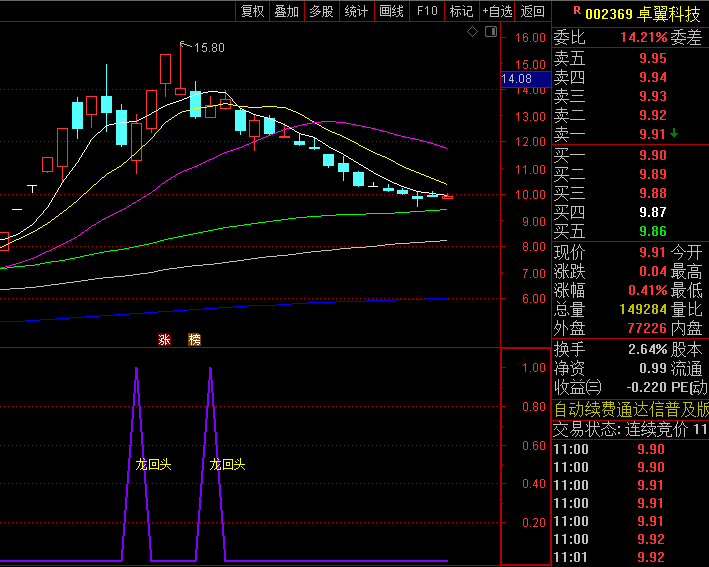Viewport: 709px width, 567px height.
Task: Open the 多股 multi-stock view
Action: [x=321, y=11]
